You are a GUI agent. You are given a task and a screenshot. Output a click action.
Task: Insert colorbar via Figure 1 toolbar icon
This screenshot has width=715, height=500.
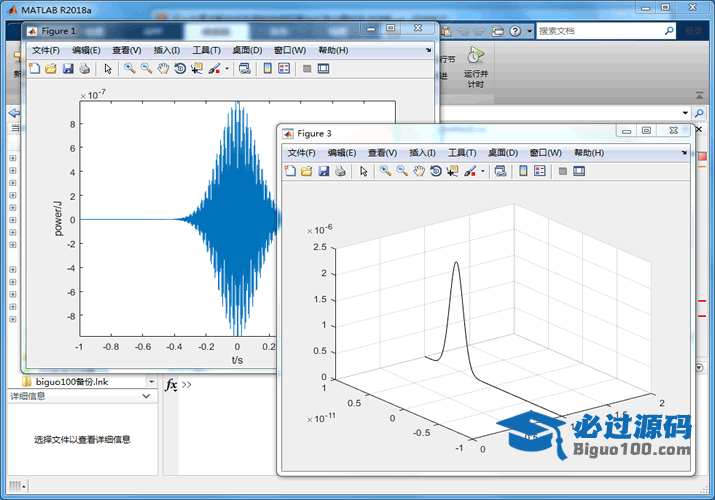pyautogui.click(x=268, y=69)
